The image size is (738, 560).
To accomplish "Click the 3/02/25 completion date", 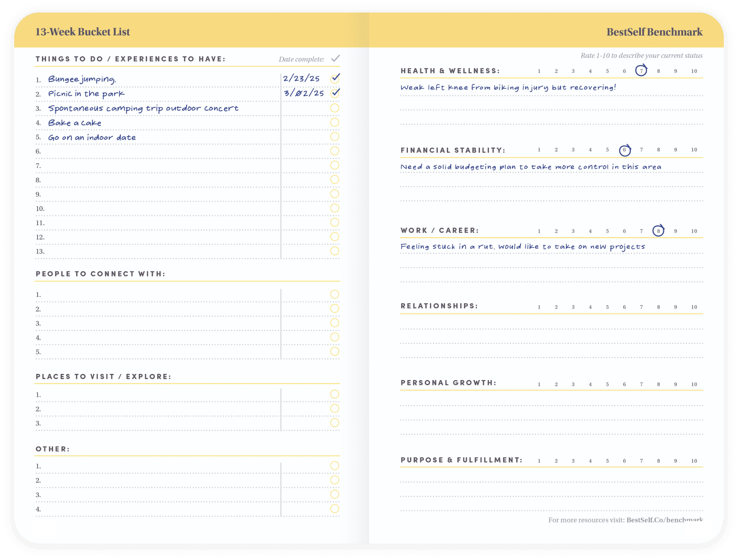I will 304,93.
